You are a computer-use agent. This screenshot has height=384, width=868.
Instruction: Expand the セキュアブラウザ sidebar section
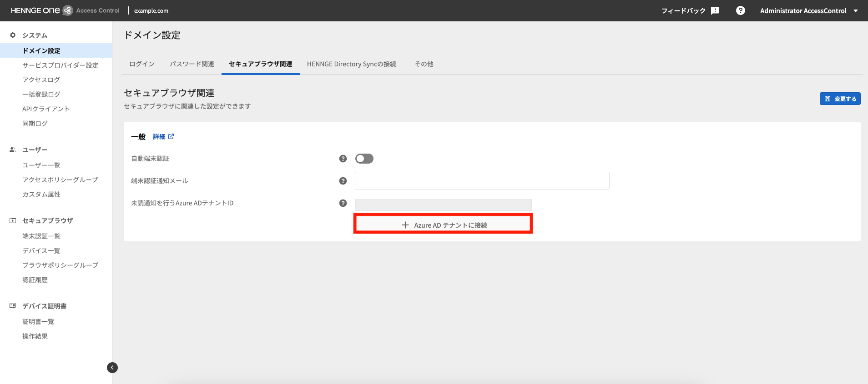[x=47, y=220]
